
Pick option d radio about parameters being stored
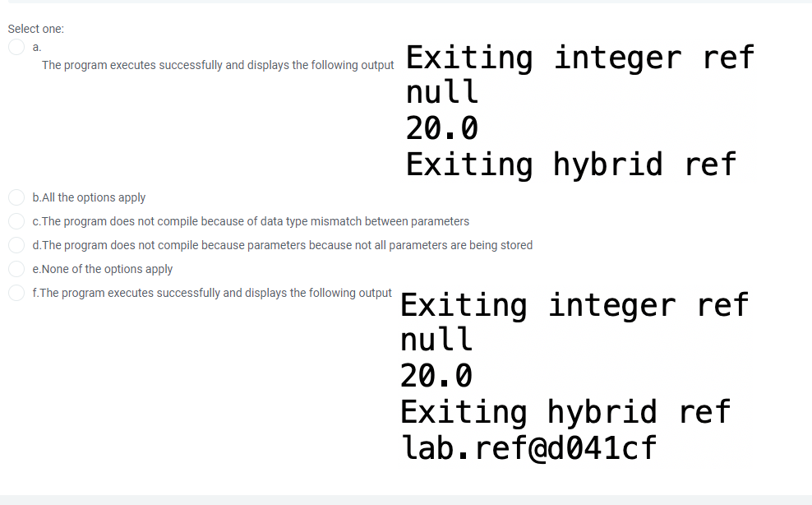(16, 245)
